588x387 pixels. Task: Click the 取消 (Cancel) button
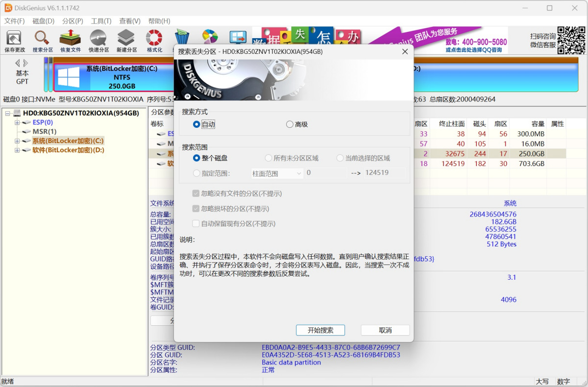(x=385, y=330)
